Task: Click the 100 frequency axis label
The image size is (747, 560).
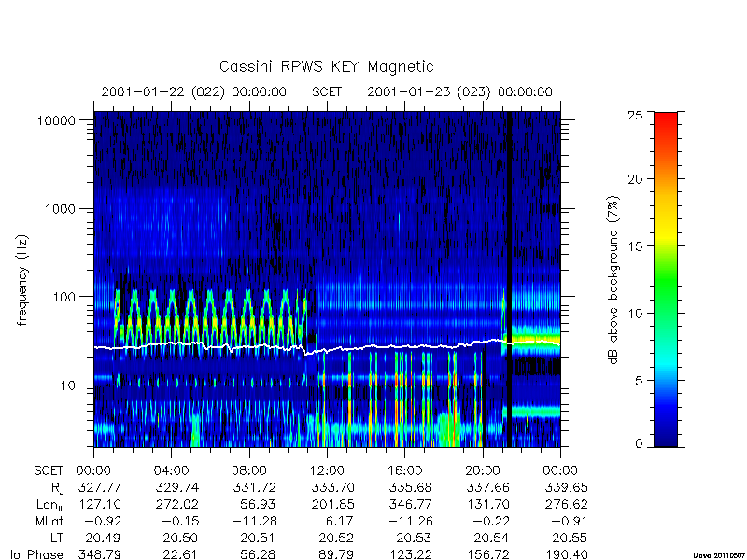Action: pos(64,297)
